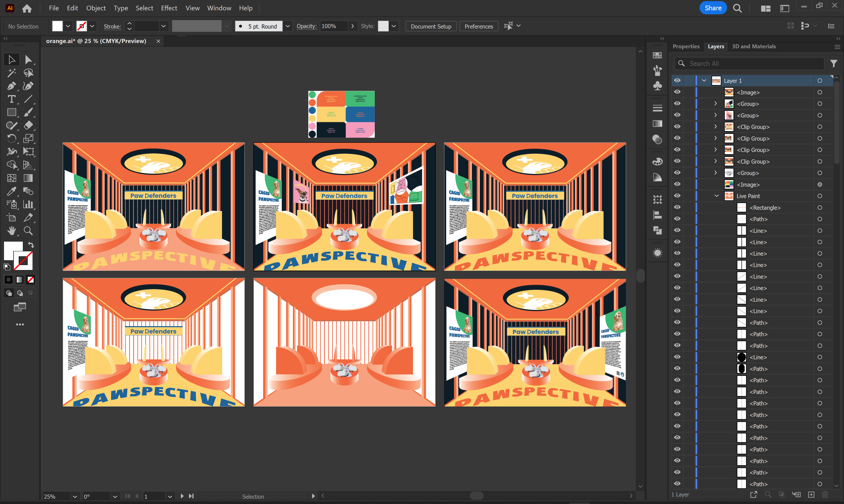
Task: Click the white fill color swatch
Action: [57, 26]
